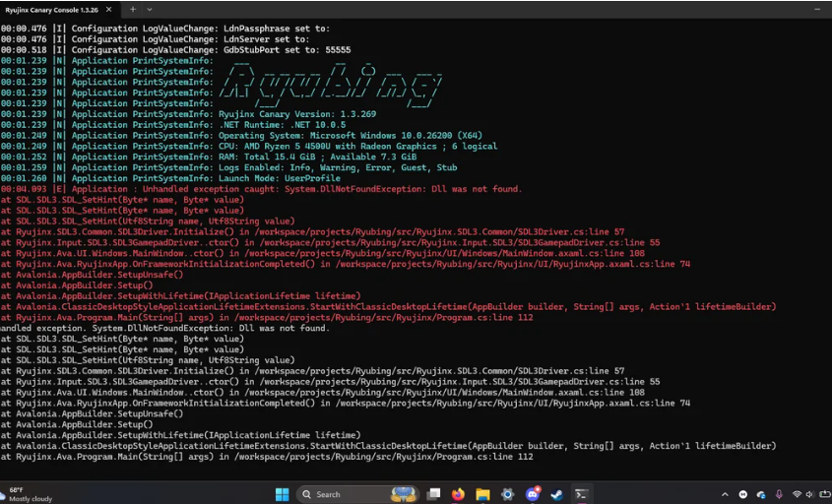Click red 'SDL_SetHint(Utf8String name' stack line
832x504 pixels.
(x=148, y=221)
